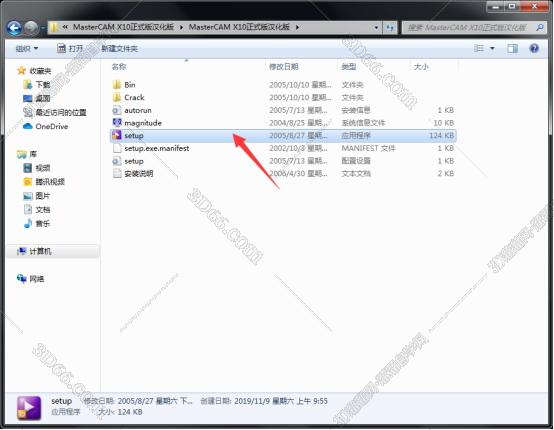
Task: Open 图片 library in sidebar
Action: click(x=37, y=196)
